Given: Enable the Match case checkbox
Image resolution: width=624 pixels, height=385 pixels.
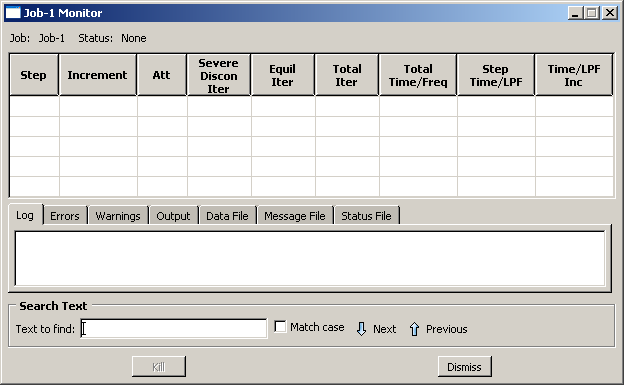Looking at the screenshot, I should (280, 327).
